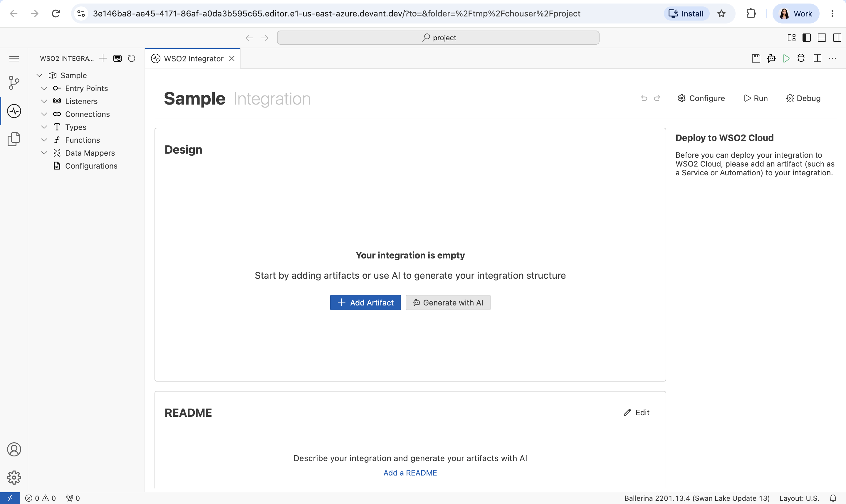This screenshot has width=846, height=504.
Task: Expand the Entry Points chevron
Action: [x=44, y=88]
